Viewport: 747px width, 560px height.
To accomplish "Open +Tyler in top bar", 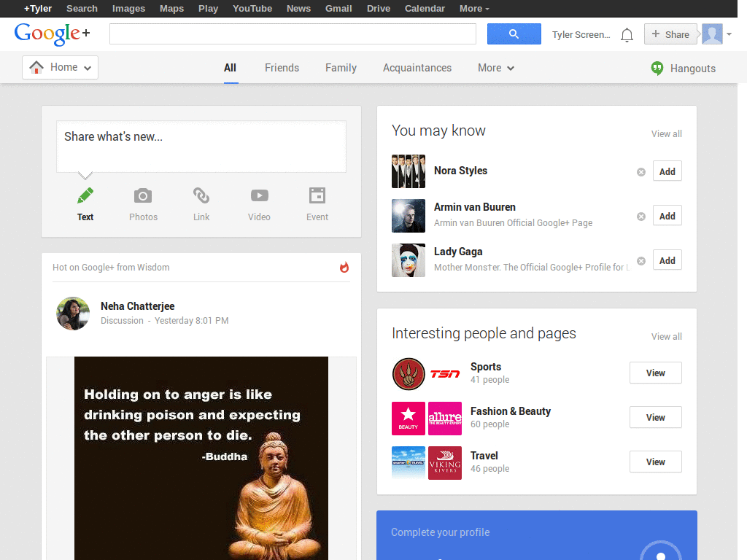I will [x=38, y=9].
